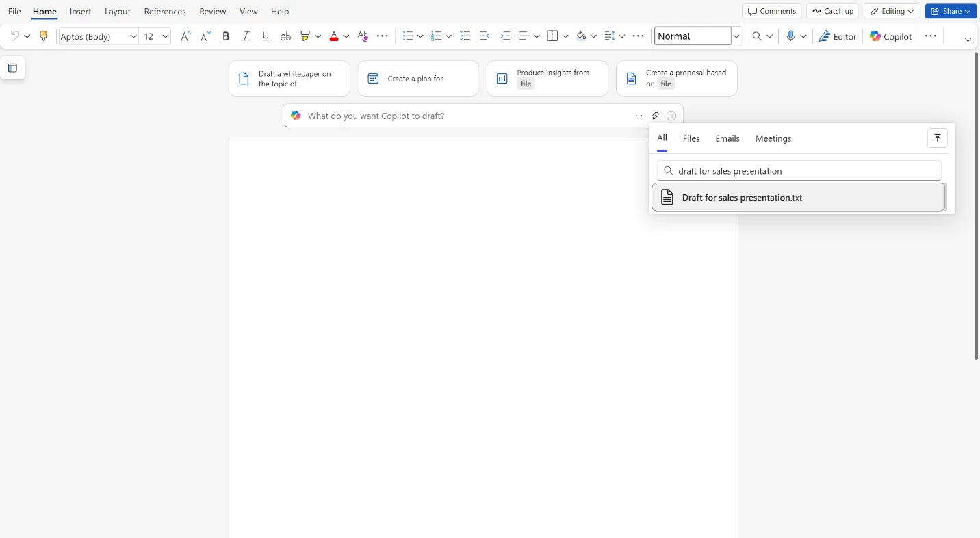Click the Undo icon
Screen dimensions: 980x538
point(14,36)
